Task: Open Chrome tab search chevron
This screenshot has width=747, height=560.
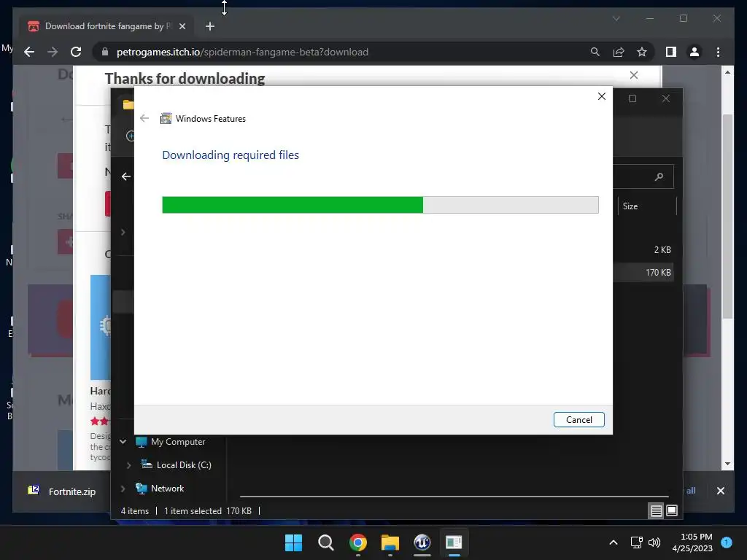Action: [616, 18]
